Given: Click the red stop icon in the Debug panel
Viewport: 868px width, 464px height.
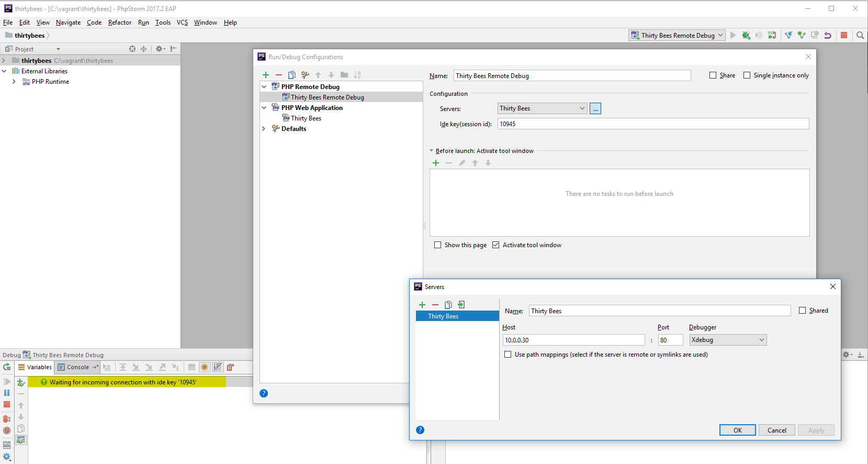Looking at the screenshot, I should coord(7,404).
